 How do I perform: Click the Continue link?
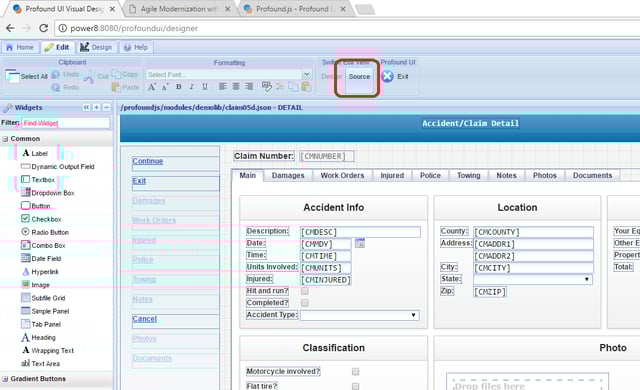click(147, 161)
